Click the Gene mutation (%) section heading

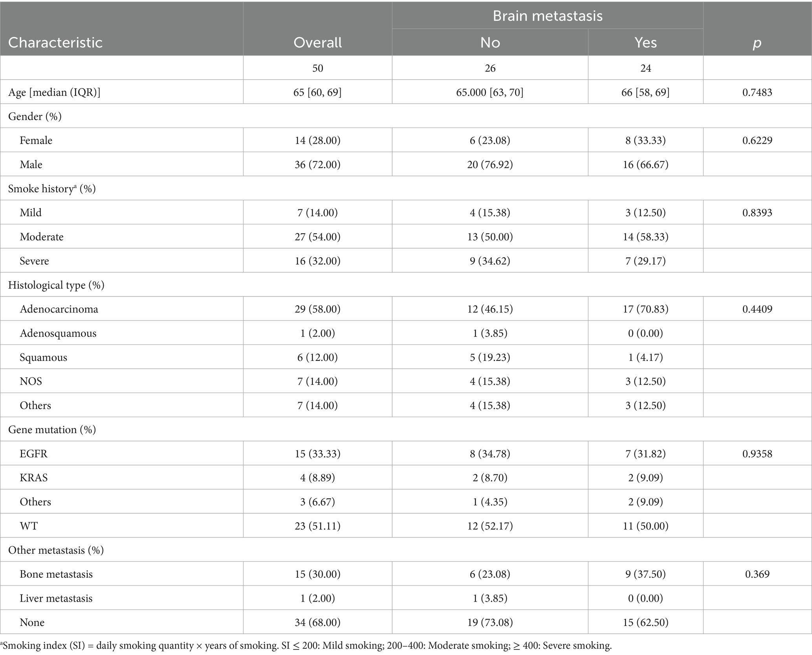click(x=52, y=429)
